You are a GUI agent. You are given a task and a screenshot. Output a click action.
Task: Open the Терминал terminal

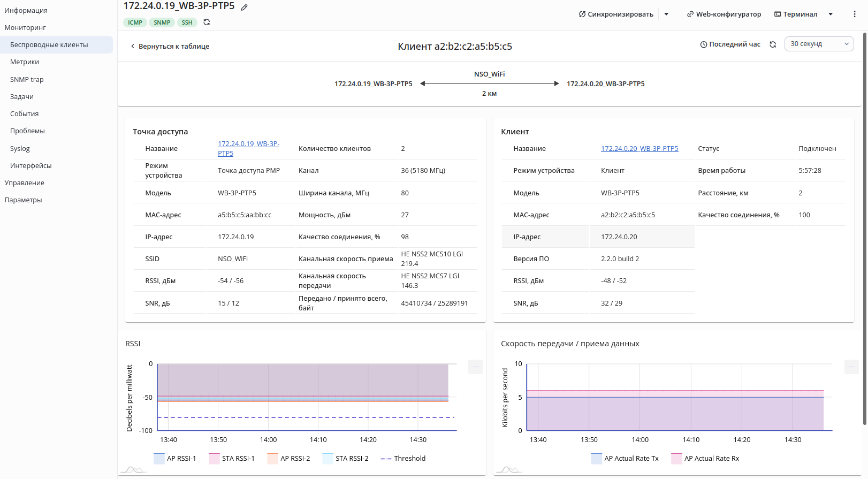coord(796,14)
